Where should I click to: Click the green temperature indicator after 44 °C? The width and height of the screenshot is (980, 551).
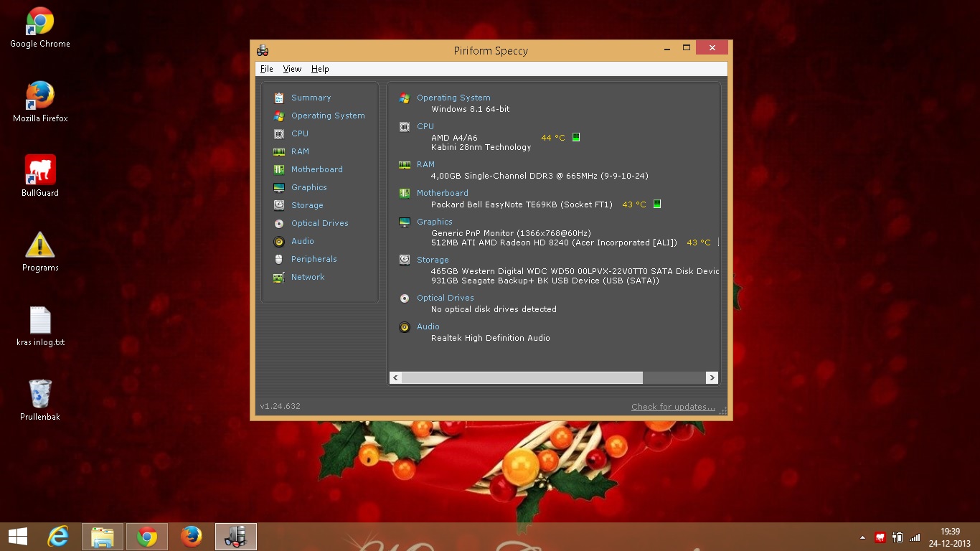tap(575, 137)
